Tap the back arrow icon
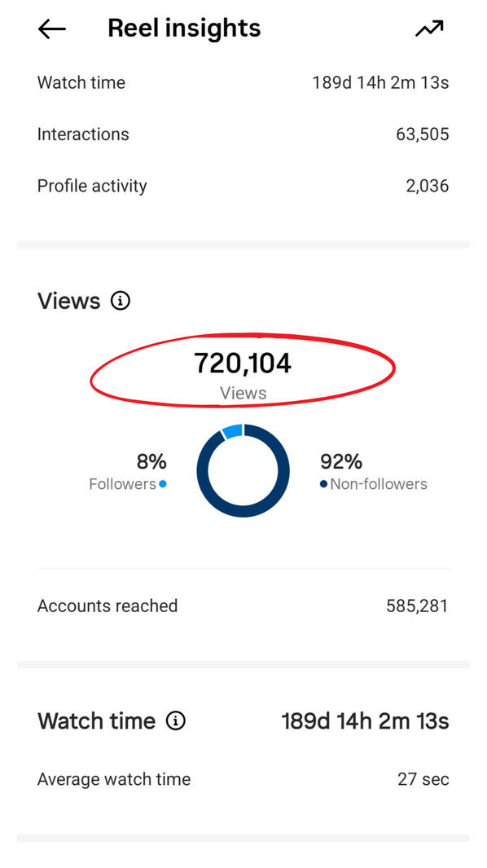This screenshot has height=868, width=487. 52,29
